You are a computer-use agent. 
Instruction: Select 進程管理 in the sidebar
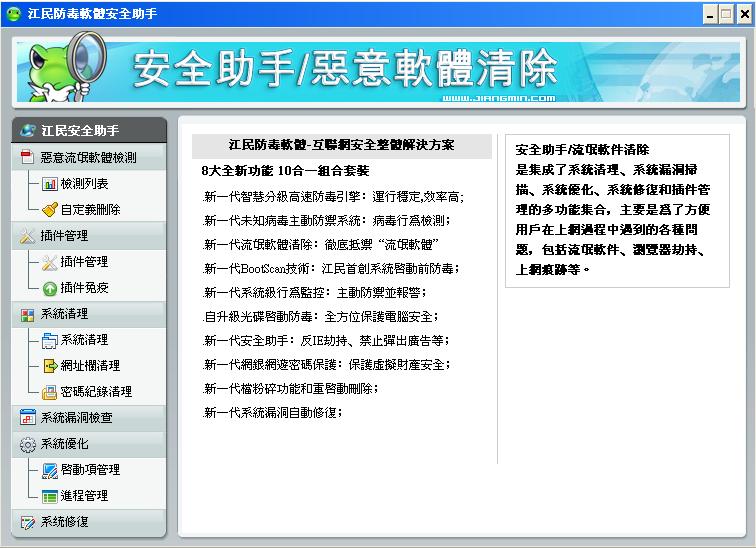pyautogui.click(x=84, y=496)
